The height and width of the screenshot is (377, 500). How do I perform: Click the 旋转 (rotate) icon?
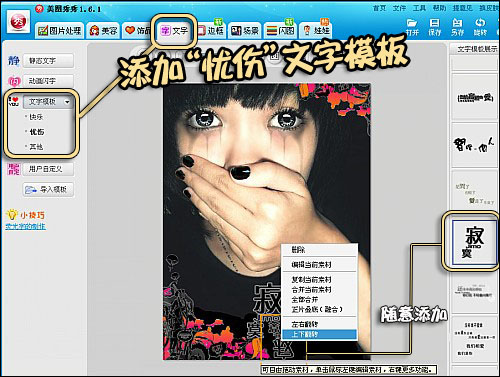pyautogui.click(x=480, y=23)
